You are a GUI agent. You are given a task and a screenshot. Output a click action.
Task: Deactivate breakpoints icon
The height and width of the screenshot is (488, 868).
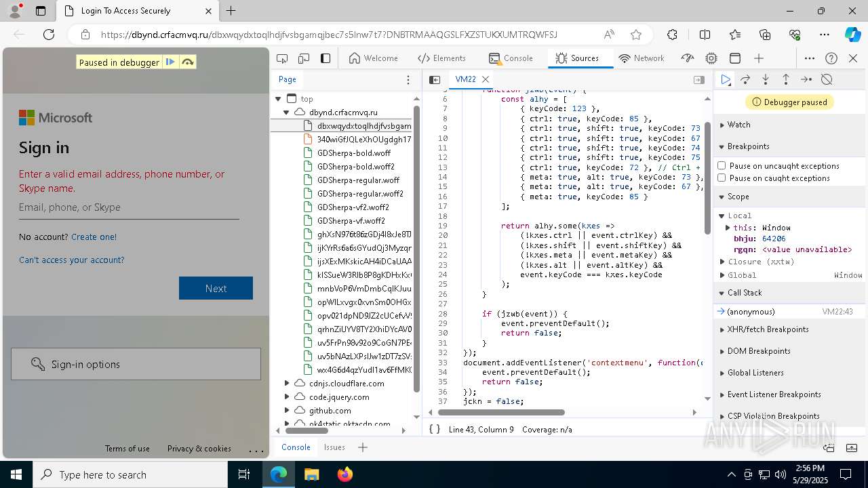tap(827, 79)
